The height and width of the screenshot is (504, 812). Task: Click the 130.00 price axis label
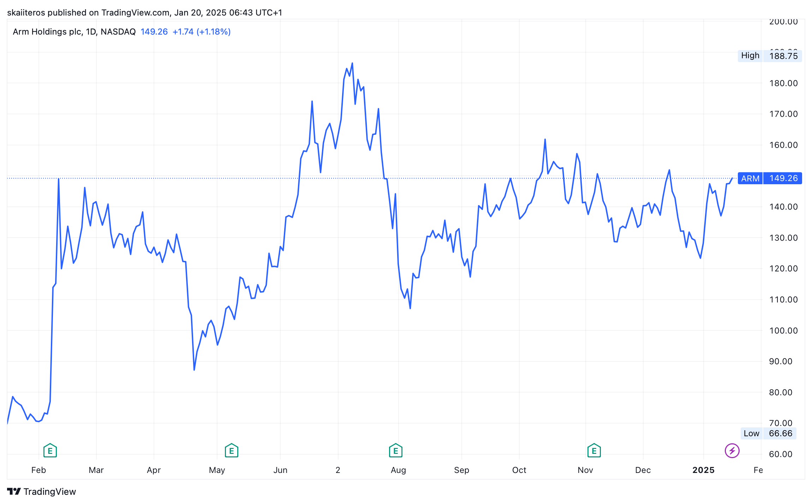pyautogui.click(x=783, y=238)
